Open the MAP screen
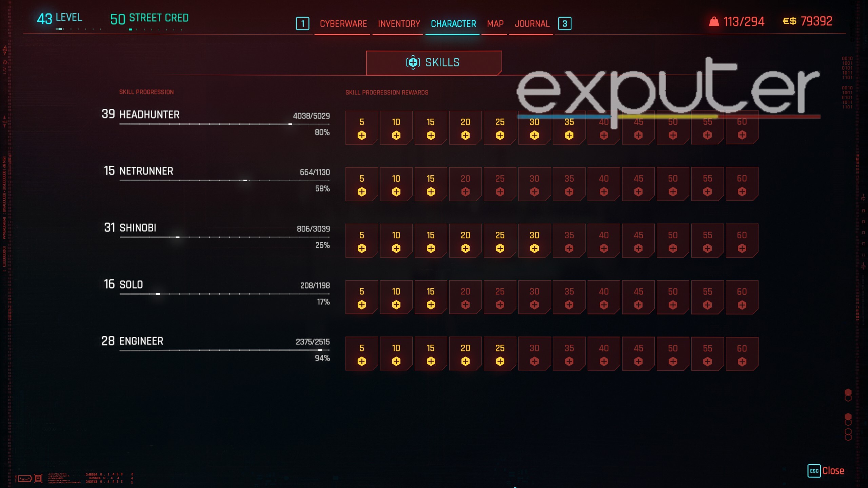The height and width of the screenshot is (488, 868). 495,23
